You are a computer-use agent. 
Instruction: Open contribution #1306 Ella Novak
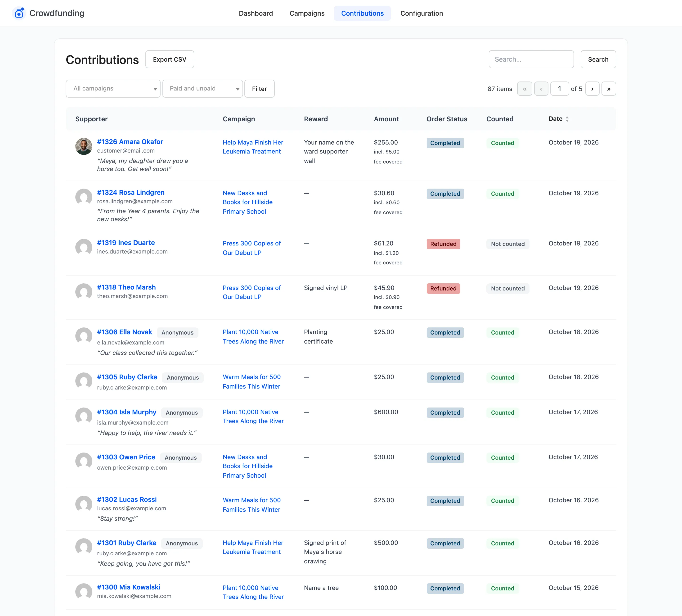[125, 332]
